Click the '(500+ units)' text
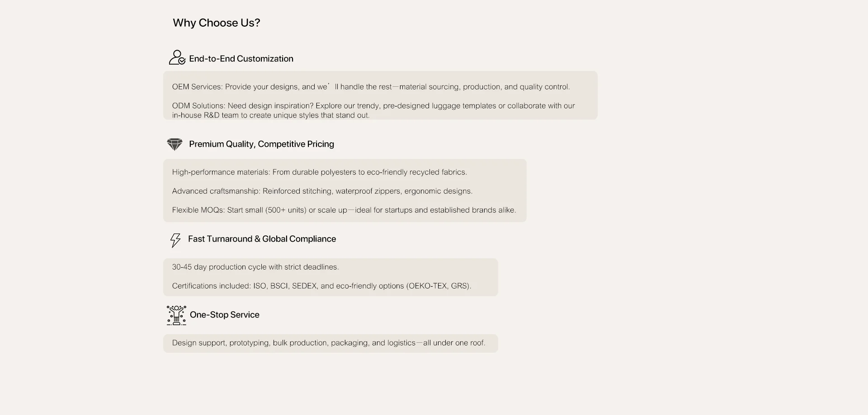 pos(286,210)
